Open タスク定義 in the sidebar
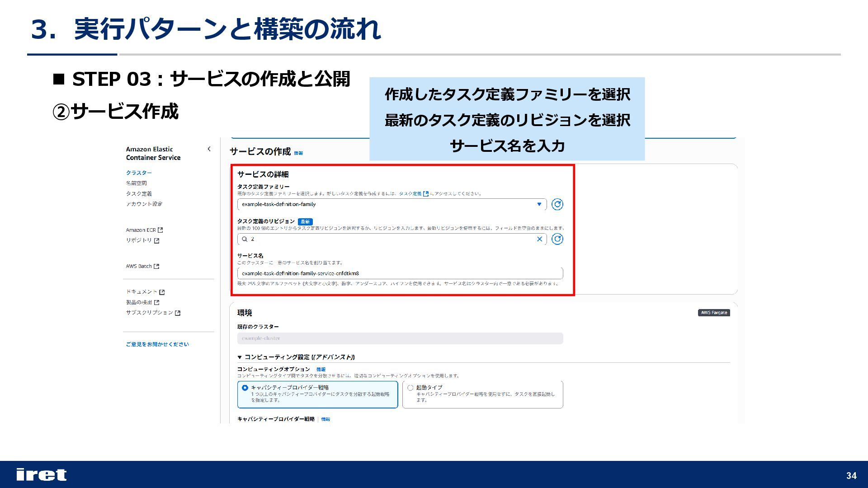Screen dimensions: 868x488 coord(139,193)
